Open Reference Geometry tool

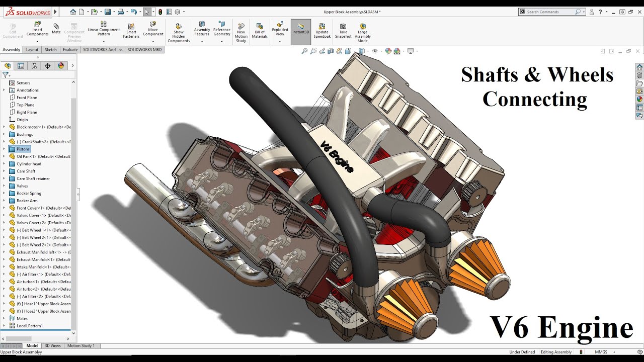pos(222,28)
